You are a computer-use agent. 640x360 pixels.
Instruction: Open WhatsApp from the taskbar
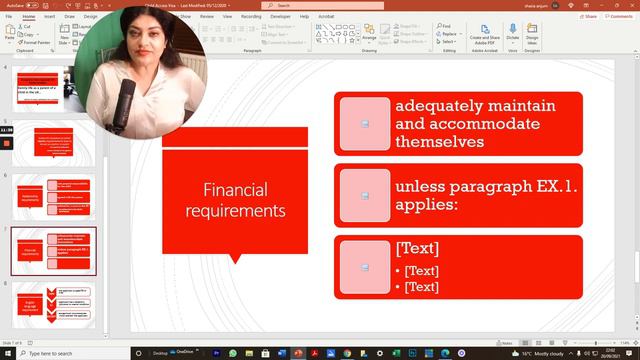pos(233,353)
